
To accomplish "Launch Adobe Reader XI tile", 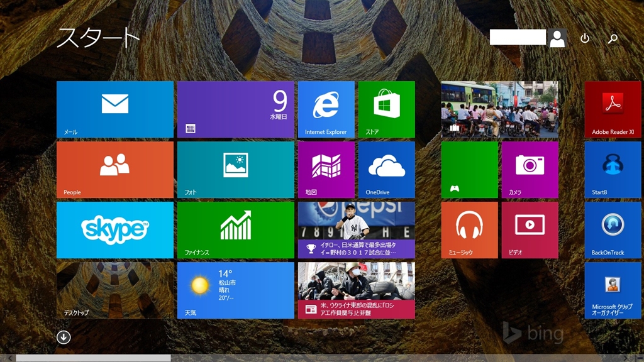I will click(x=613, y=109).
